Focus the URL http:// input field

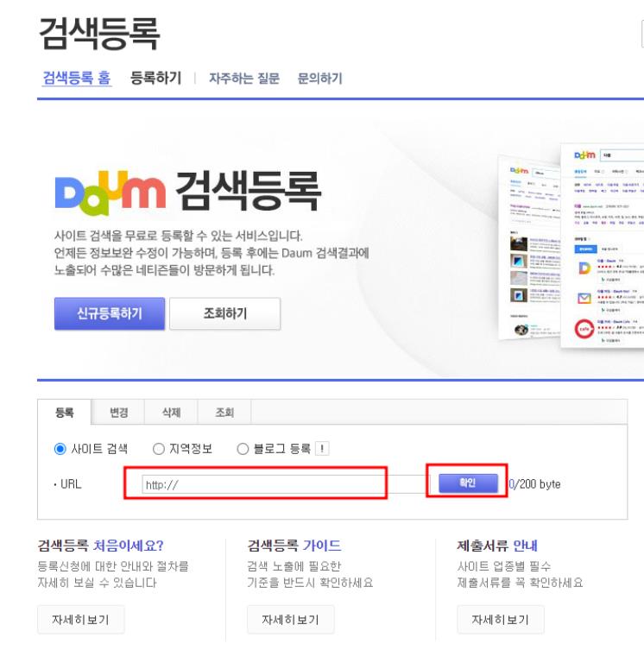point(284,484)
